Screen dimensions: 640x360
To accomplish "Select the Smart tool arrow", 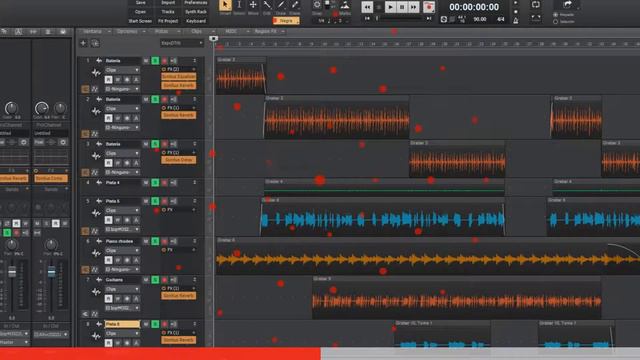I will coord(225,5).
